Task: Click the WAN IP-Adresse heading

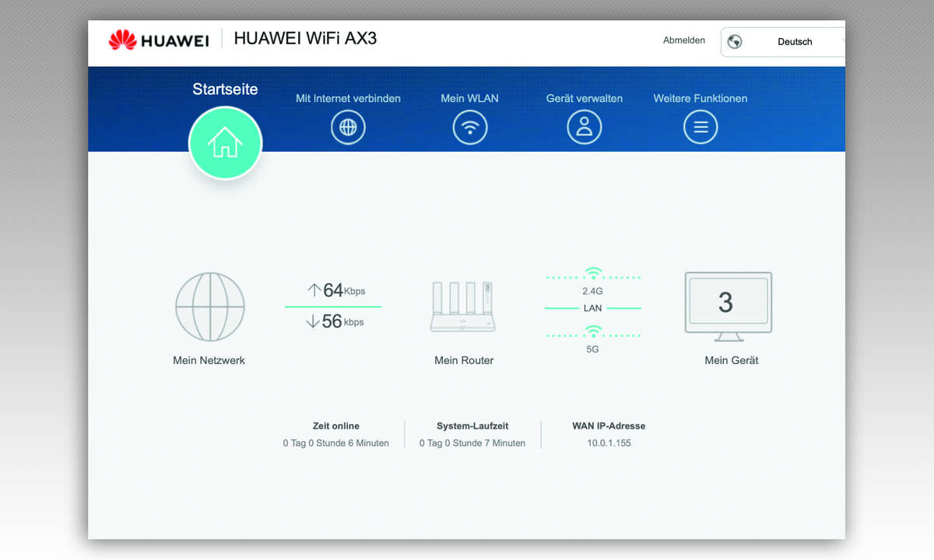Action: pyautogui.click(x=609, y=426)
